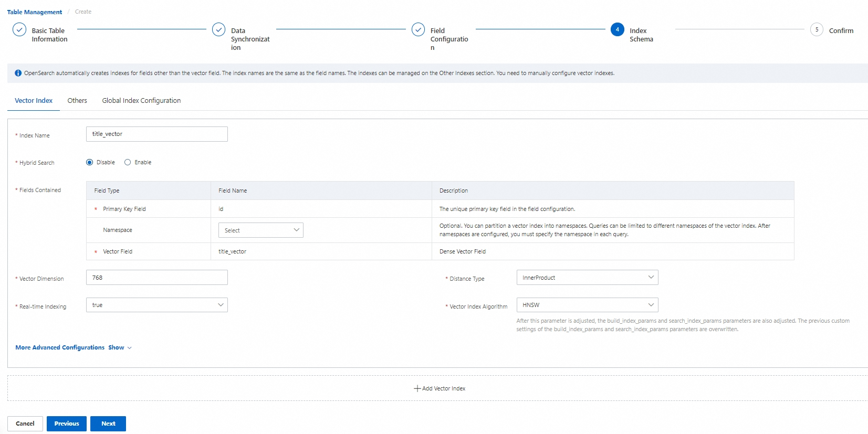Click the Table Management breadcrumb link
The width and height of the screenshot is (868, 434).
[x=35, y=12]
